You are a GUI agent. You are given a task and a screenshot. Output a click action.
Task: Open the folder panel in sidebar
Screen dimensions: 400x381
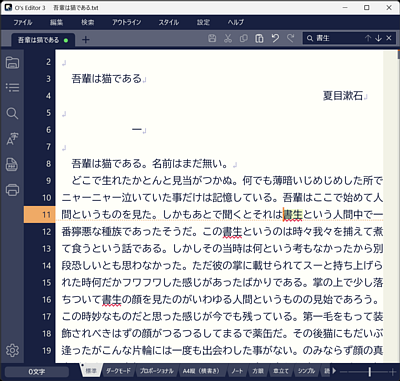pyautogui.click(x=12, y=62)
